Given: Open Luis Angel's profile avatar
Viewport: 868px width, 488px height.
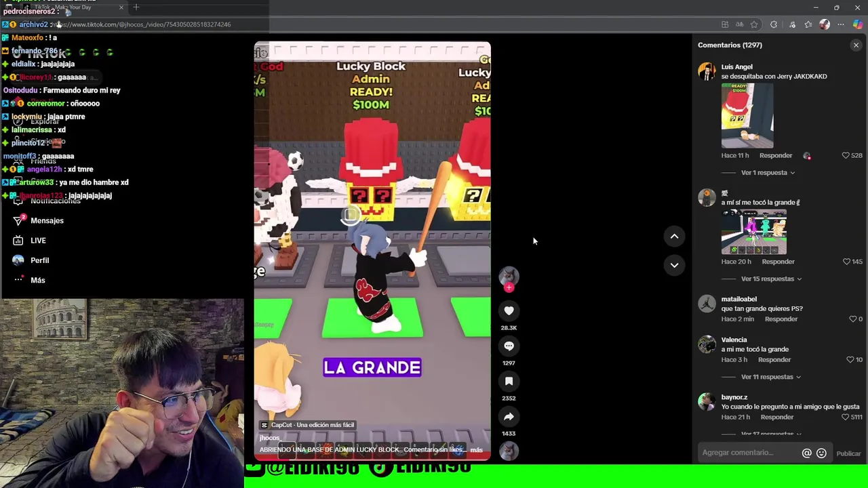Looking at the screenshot, I should [x=707, y=71].
